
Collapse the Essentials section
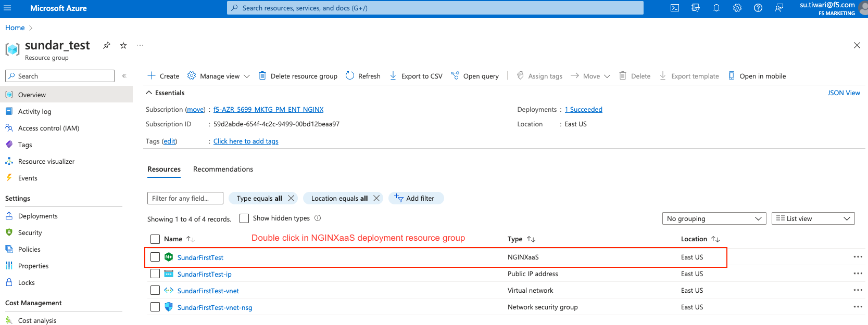149,93
